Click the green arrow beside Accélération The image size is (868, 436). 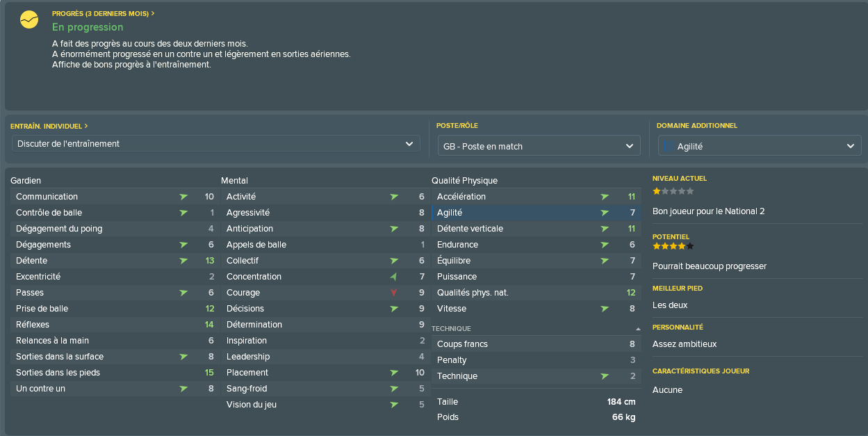pyautogui.click(x=605, y=197)
